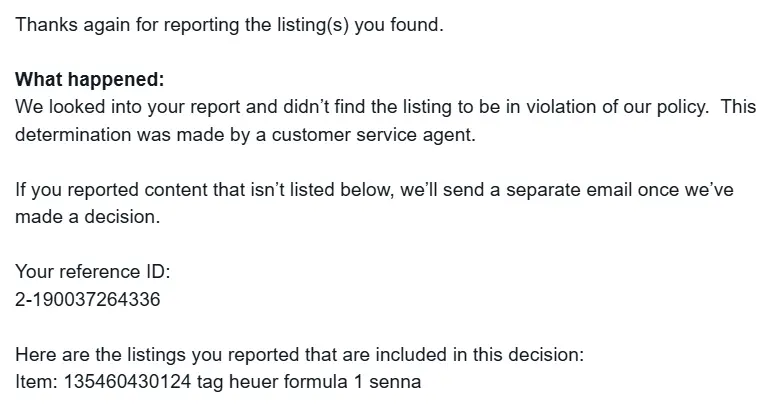Click the word "violation" in the message
773x411 pixels.
[x=562, y=107]
